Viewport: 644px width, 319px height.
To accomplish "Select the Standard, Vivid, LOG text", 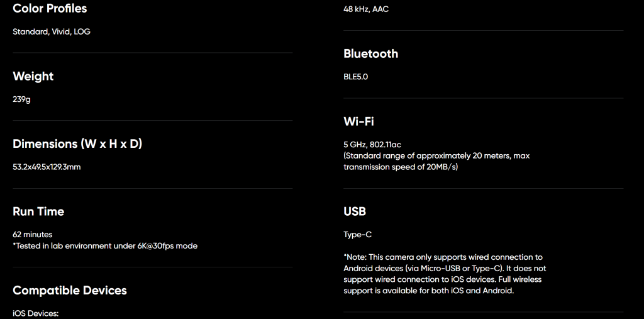I will pyautogui.click(x=52, y=31).
